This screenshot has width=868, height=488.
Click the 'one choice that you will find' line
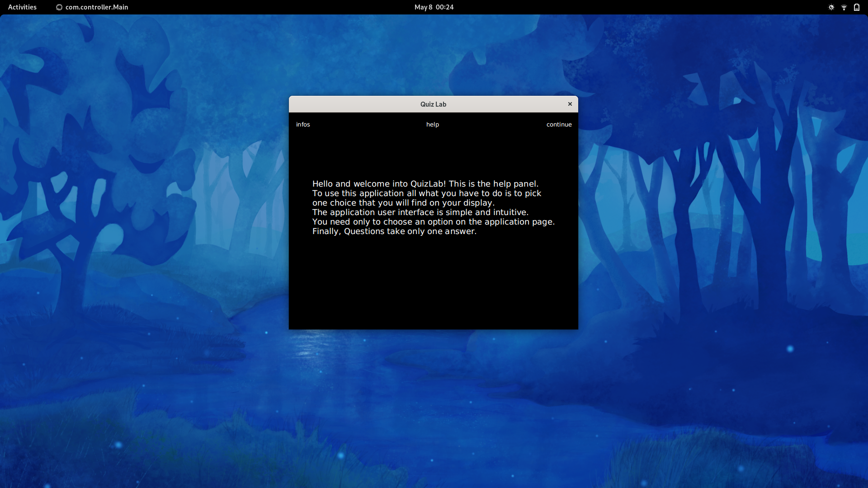(x=403, y=203)
